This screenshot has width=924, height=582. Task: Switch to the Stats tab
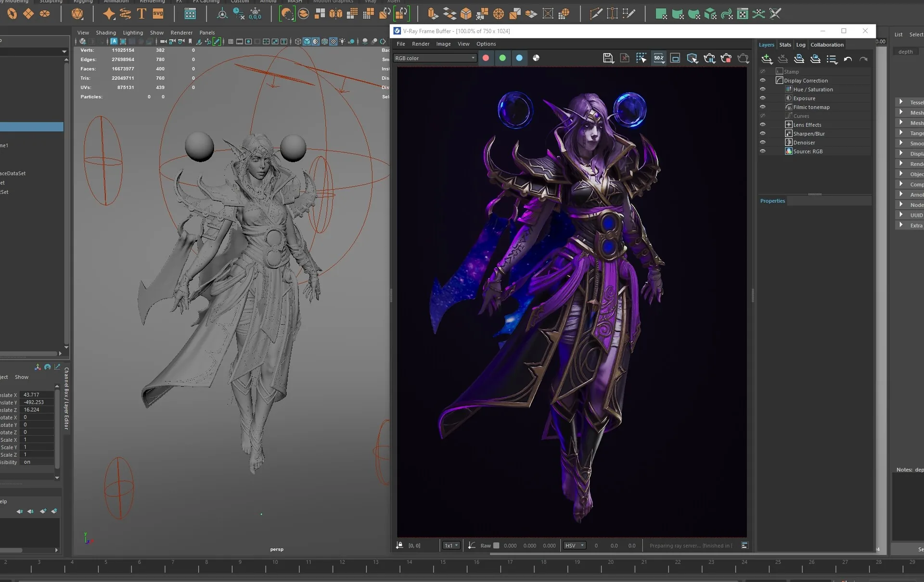click(x=785, y=45)
